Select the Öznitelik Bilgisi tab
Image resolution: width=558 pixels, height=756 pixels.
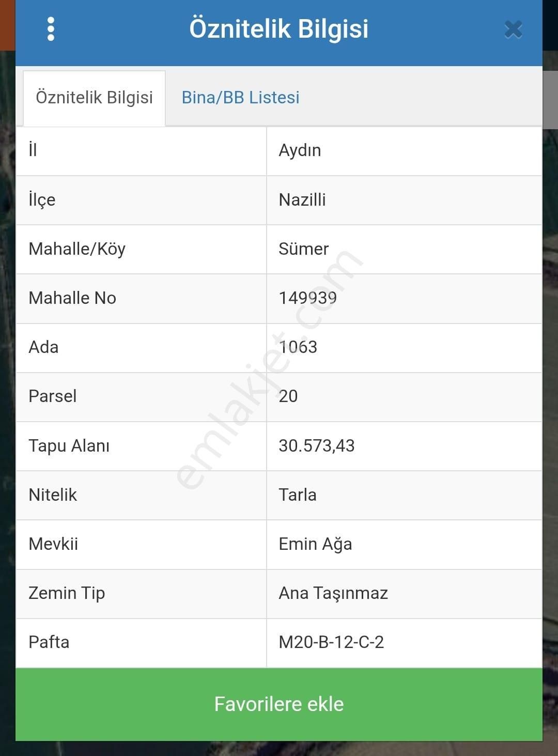point(95,97)
